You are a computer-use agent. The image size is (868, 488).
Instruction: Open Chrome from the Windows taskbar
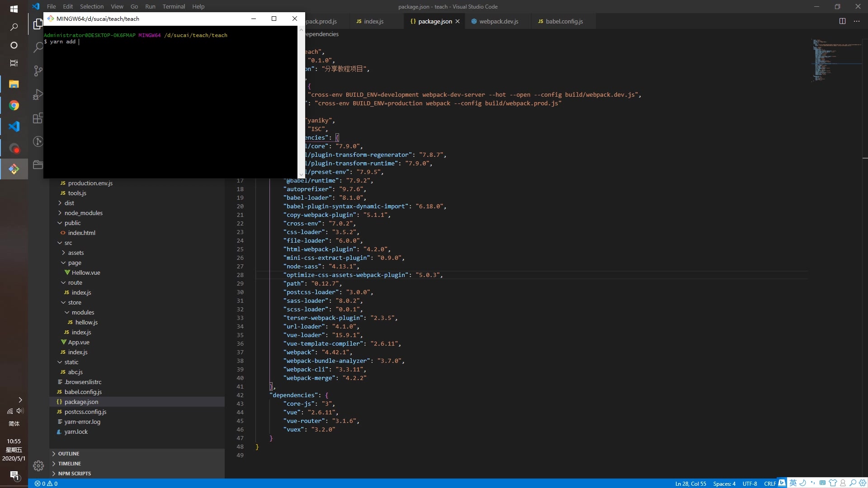(x=14, y=105)
